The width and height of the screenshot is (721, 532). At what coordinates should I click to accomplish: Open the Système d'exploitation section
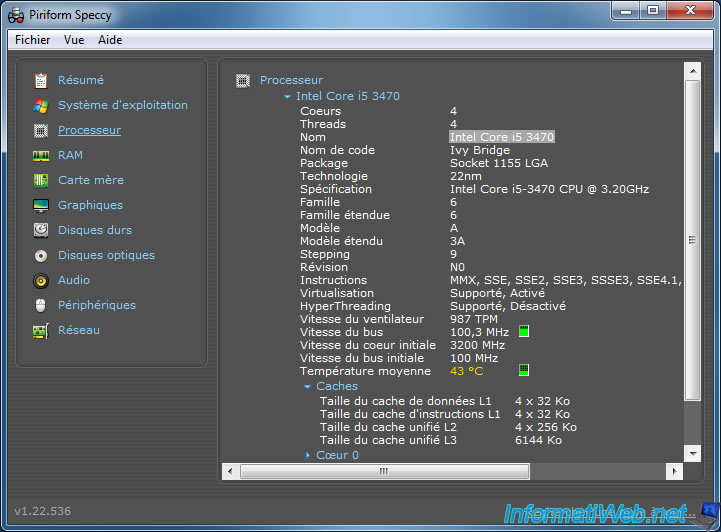(x=123, y=105)
